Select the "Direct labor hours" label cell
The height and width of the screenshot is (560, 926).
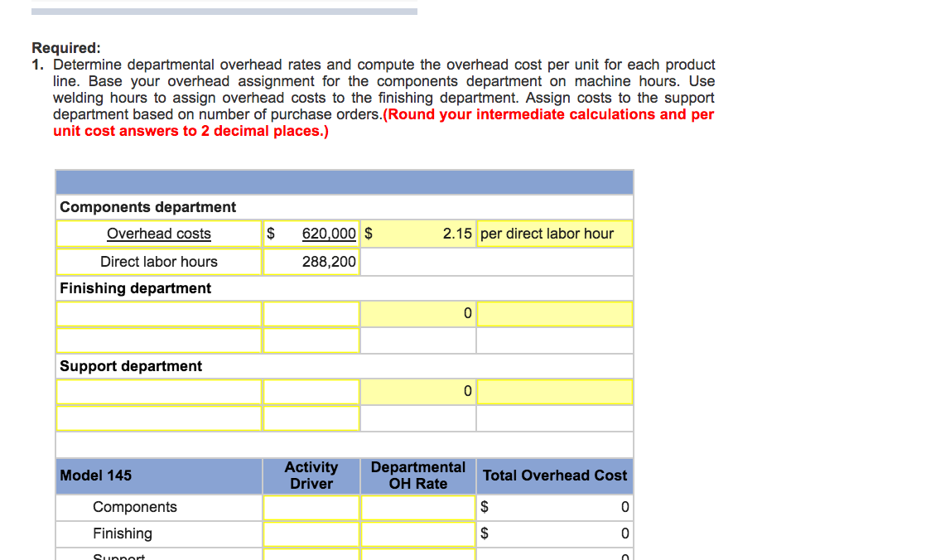point(159,262)
